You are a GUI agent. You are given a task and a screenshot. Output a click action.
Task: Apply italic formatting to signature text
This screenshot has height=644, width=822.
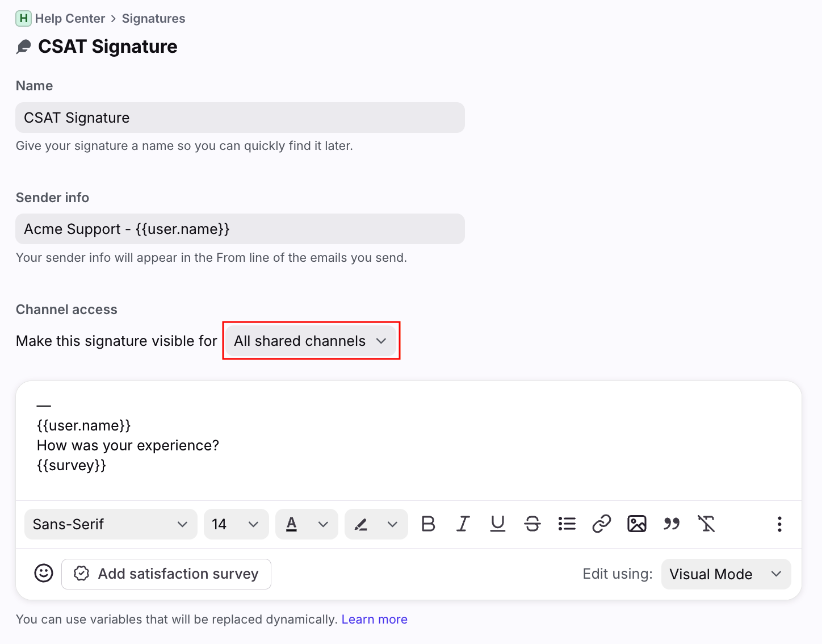[x=463, y=524]
